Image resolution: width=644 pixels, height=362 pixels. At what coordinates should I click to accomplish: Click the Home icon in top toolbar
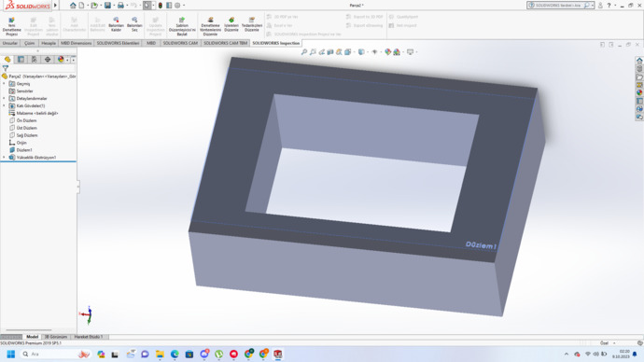click(x=73, y=6)
